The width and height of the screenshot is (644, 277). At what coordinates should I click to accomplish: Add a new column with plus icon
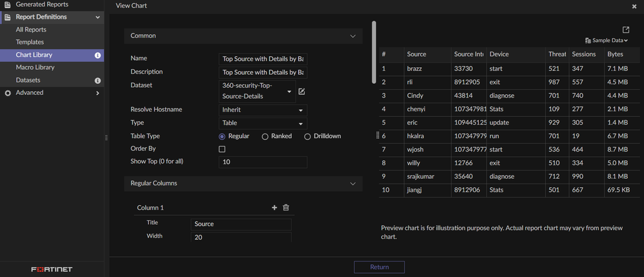[x=274, y=208]
